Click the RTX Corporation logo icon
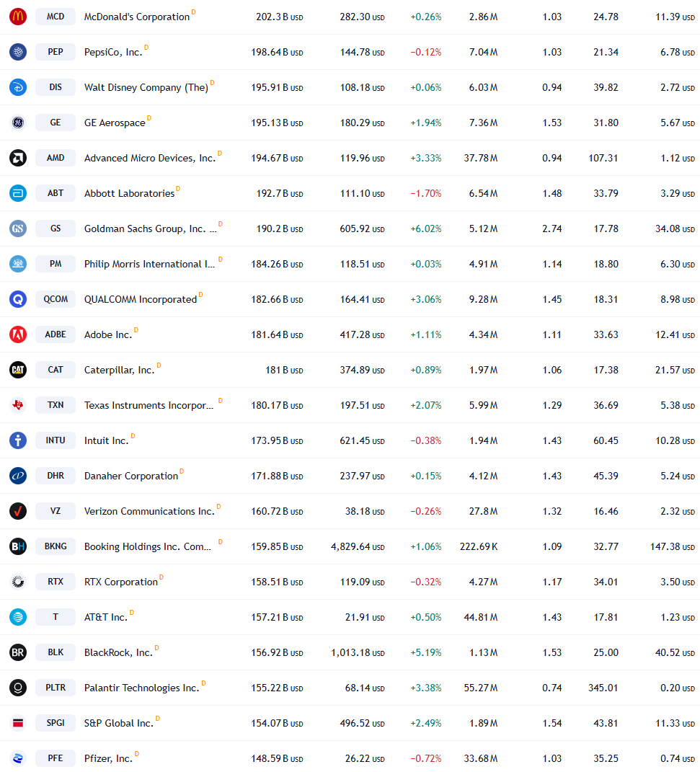The height and width of the screenshot is (772, 700). (18, 582)
